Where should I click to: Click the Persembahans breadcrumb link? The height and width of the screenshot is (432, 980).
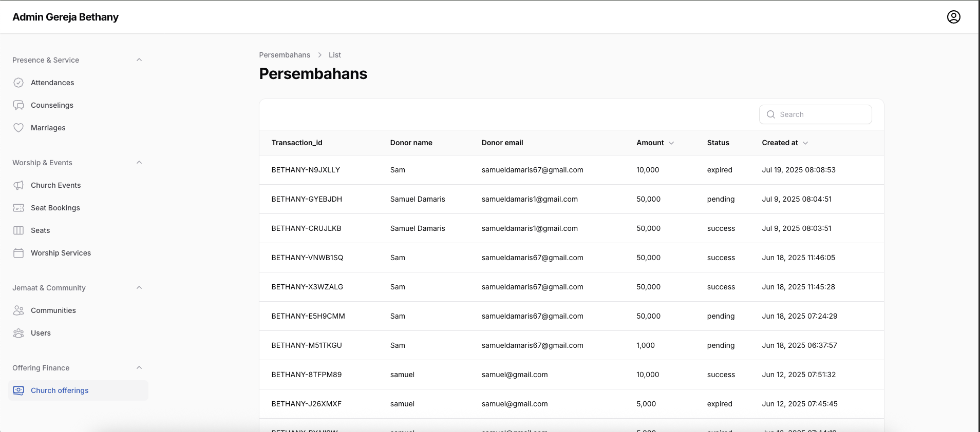click(285, 55)
